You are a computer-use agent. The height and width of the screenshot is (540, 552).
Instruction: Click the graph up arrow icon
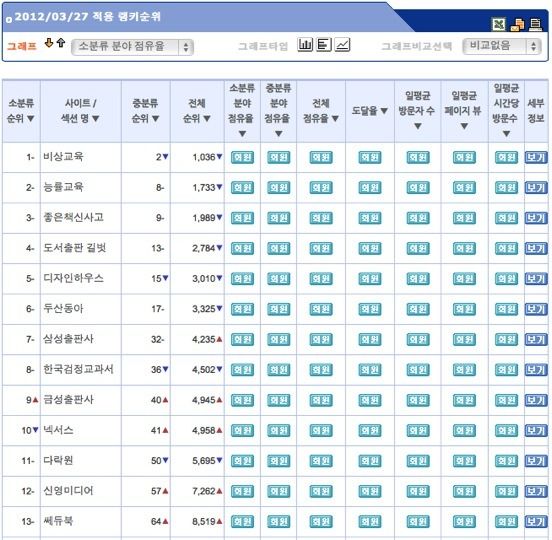tap(61, 43)
